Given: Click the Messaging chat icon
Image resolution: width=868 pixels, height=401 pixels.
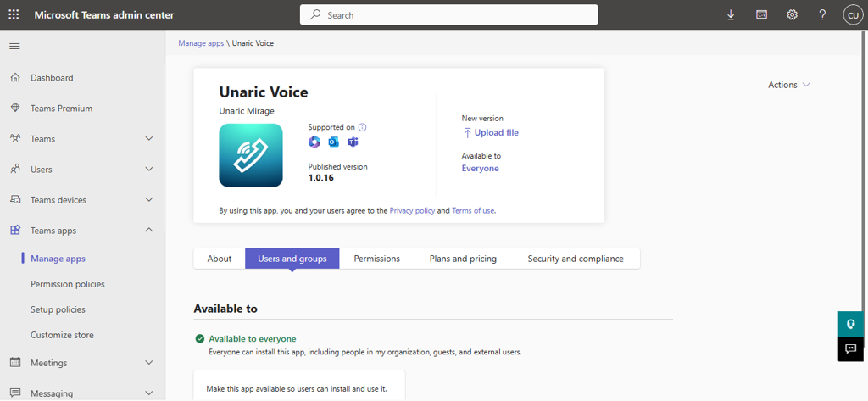Looking at the screenshot, I should [15, 393].
